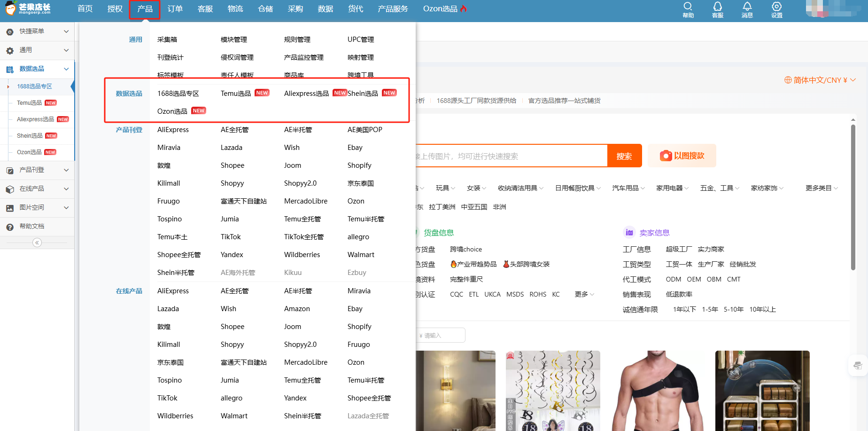This screenshot has width=868, height=431.
Task: Open the Help icon in top bar
Action: coord(688,9)
